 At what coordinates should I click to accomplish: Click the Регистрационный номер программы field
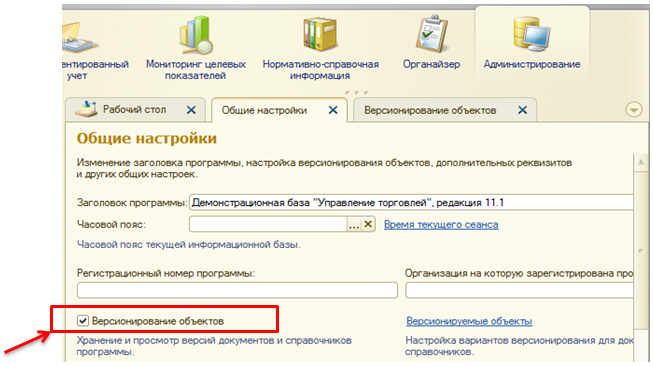click(237, 290)
